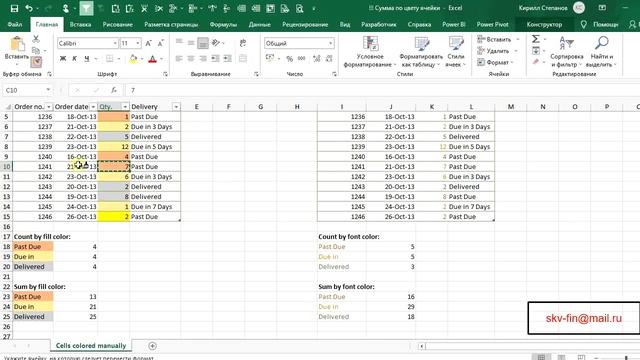Click the Paste clipboard icon
This screenshot has height=360, width=640.
[17, 44]
